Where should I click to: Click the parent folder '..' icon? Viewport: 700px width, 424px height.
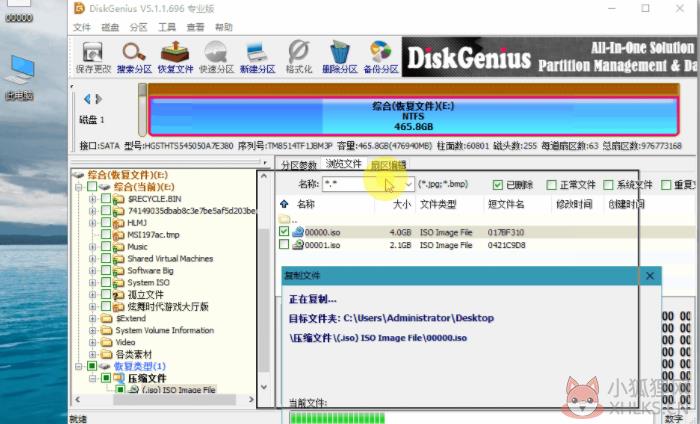[284, 219]
